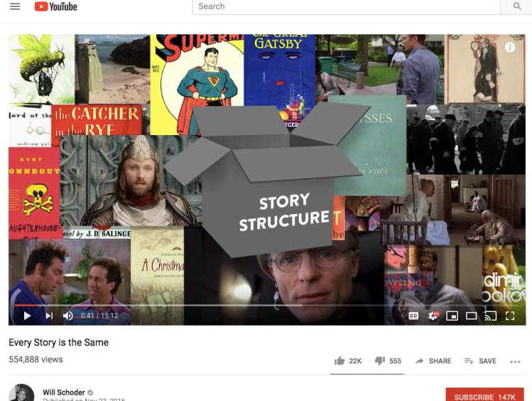Click the video title Every Story is the Same
This screenshot has width=532, height=401.
[59, 342]
